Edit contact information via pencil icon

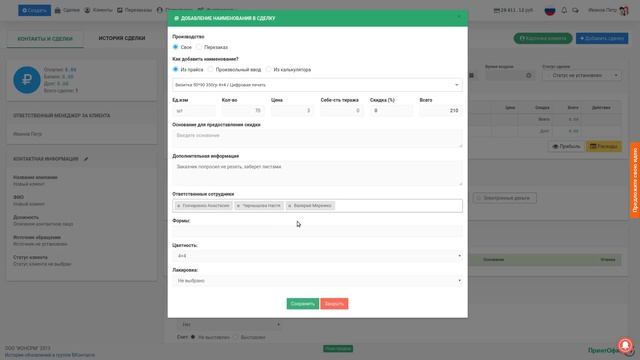click(86, 159)
